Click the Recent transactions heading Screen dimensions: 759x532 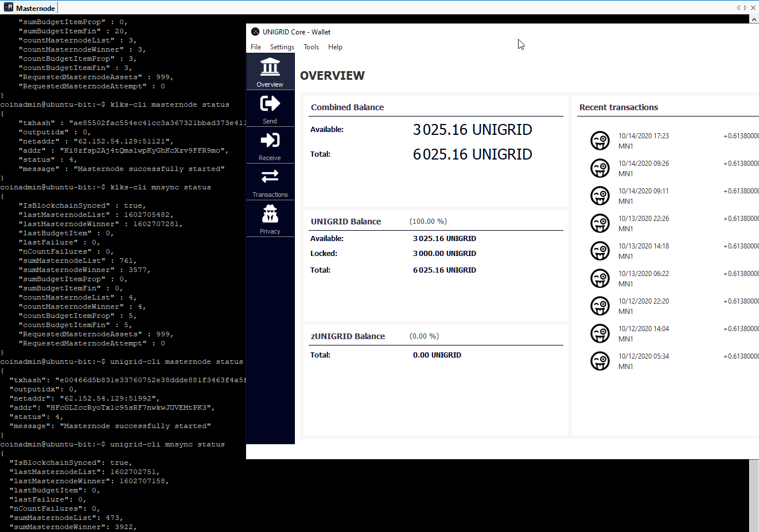coord(618,107)
